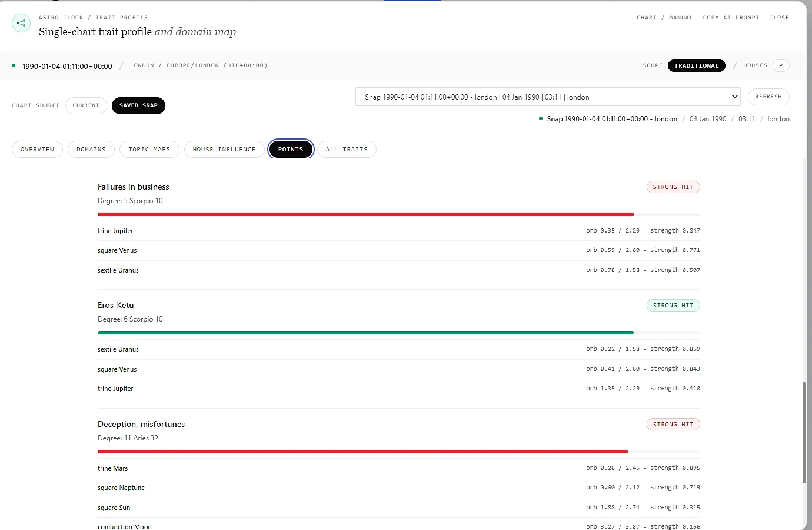
Task: Toggle the Traditional scope pill
Action: [696, 66]
